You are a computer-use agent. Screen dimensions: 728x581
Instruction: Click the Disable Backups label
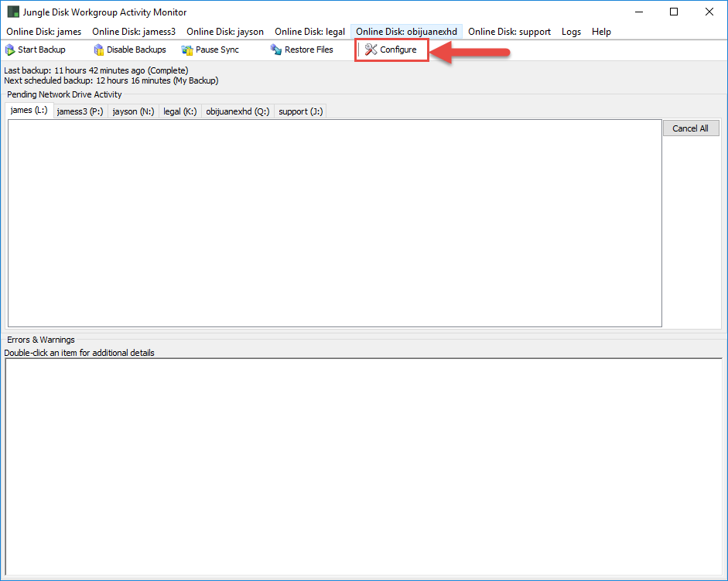pos(136,50)
